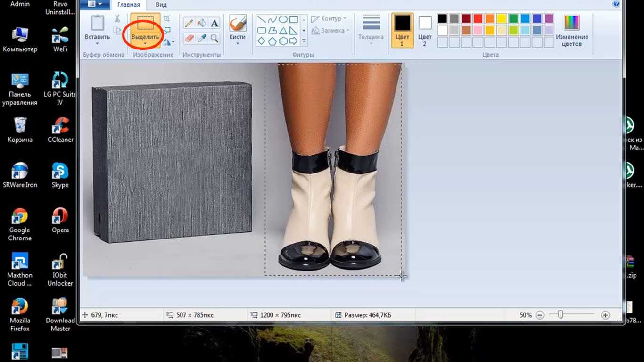Screen dimensions: 644x362
Task: Click the Размер: 464,7КБ status text
Action: tap(368, 315)
